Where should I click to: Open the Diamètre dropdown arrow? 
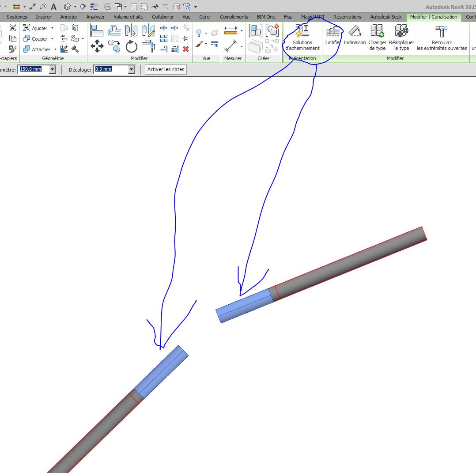point(53,69)
